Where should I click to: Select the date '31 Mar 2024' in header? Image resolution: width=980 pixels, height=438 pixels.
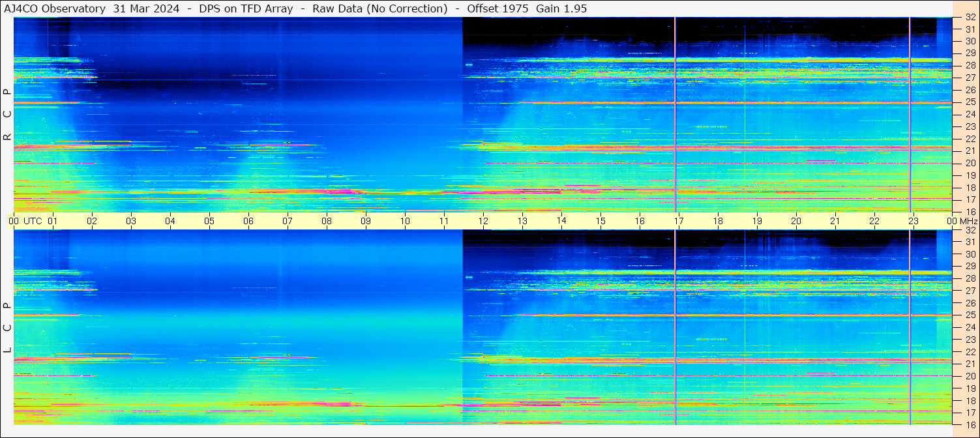[147, 8]
